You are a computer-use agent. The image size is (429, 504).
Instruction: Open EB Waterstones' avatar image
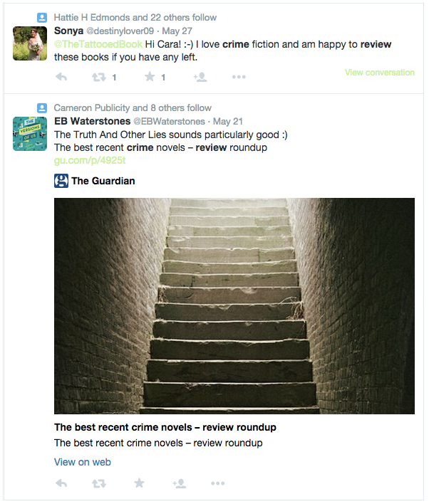point(30,134)
